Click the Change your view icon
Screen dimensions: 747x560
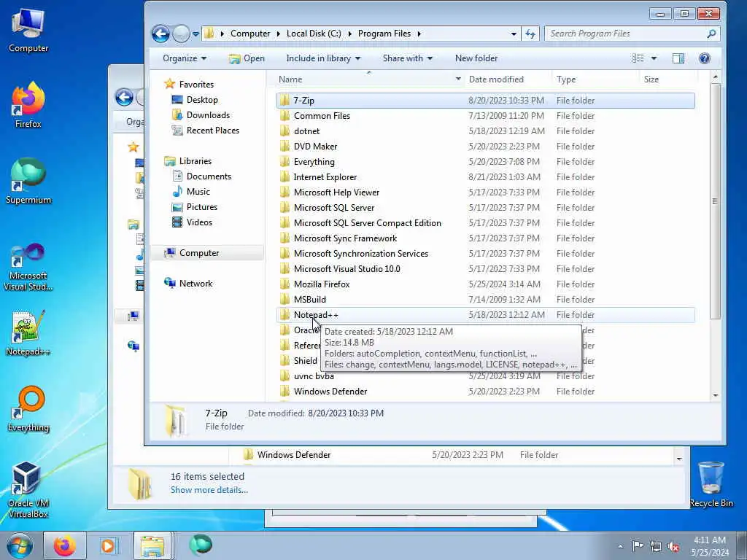coord(638,58)
